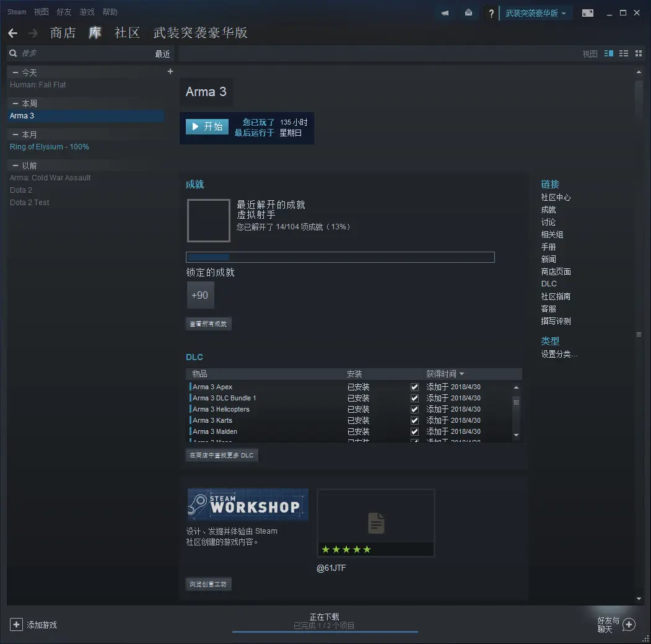The width and height of the screenshot is (651, 644).
Task: Open the 武装突袭豪华版 account dropdown
Action: 536,13
